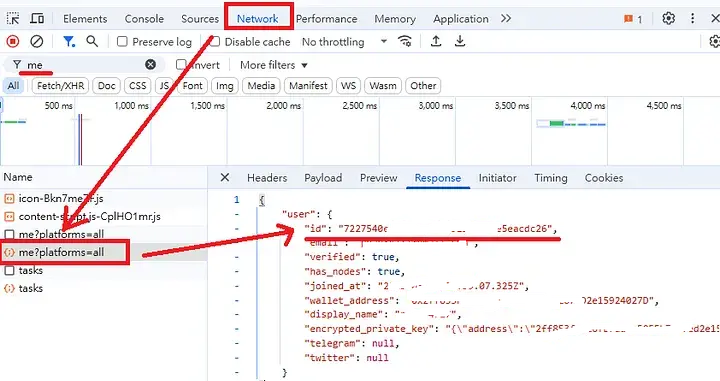Expand the More filters dropdown
This screenshot has height=381, width=720.
(x=273, y=65)
